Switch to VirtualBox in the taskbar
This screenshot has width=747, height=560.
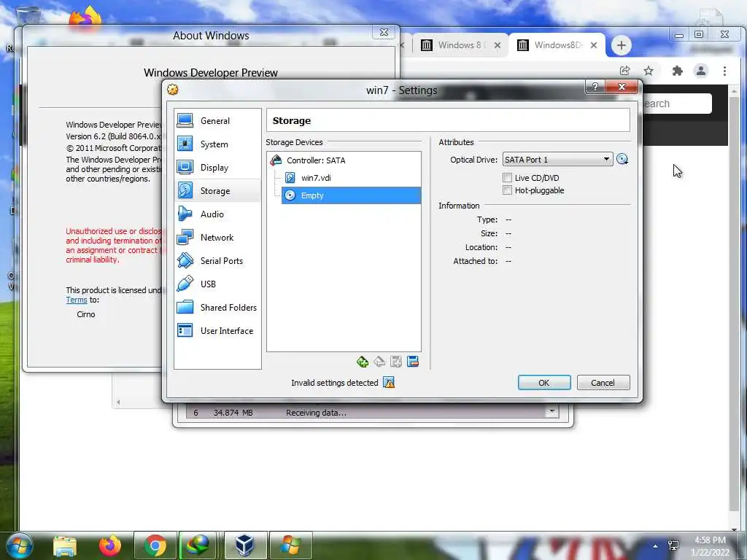tap(245, 545)
